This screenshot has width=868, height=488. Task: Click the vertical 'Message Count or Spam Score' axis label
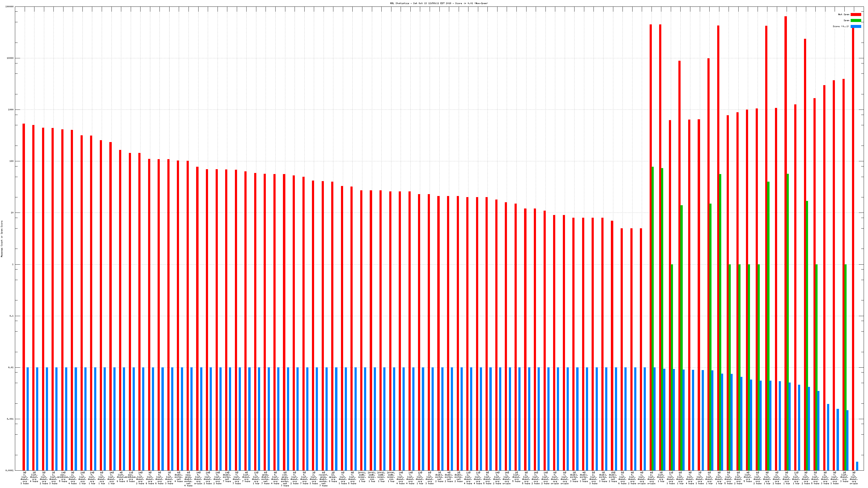[x=2, y=239]
